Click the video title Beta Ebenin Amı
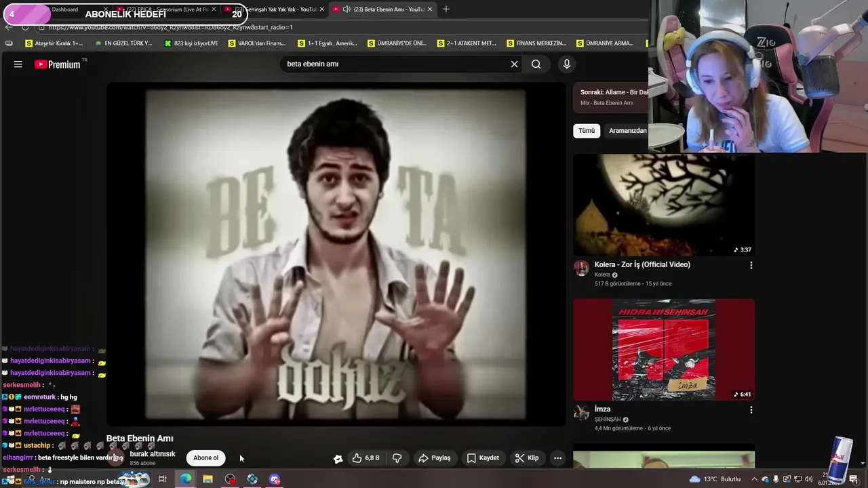The height and width of the screenshot is (488, 868). point(140,439)
